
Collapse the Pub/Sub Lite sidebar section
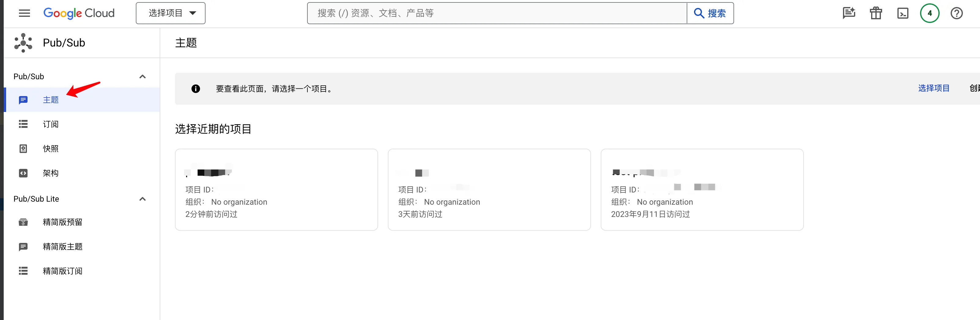pyautogui.click(x=143, y=199)
